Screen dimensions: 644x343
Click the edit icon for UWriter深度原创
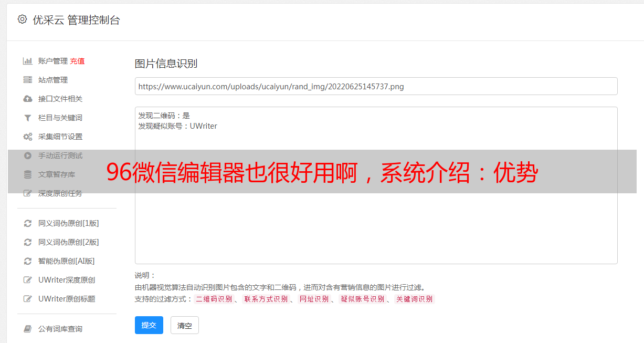point(28,280)
